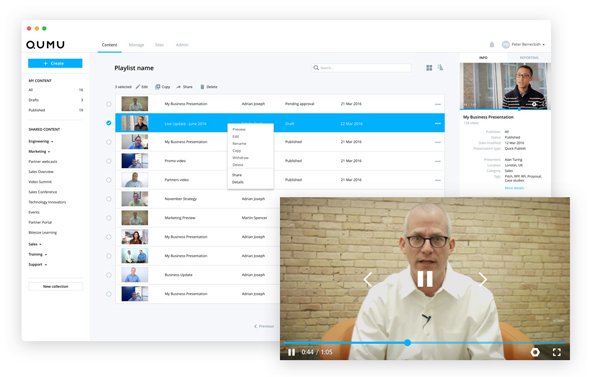Viewport: 590px width, 377px height.
Task: Select the Promo video row checkbox
Action: (109, 161)
